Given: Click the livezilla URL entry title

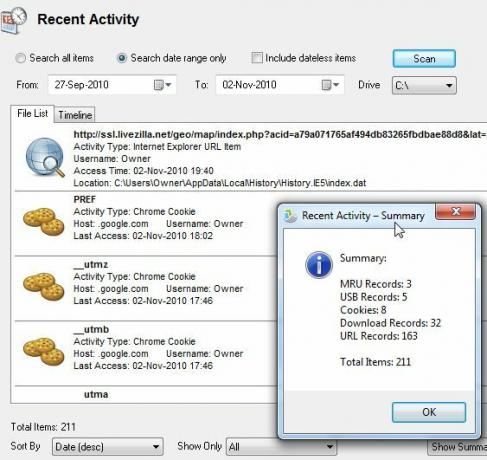Looking at the screenshot, I should 280,134.
